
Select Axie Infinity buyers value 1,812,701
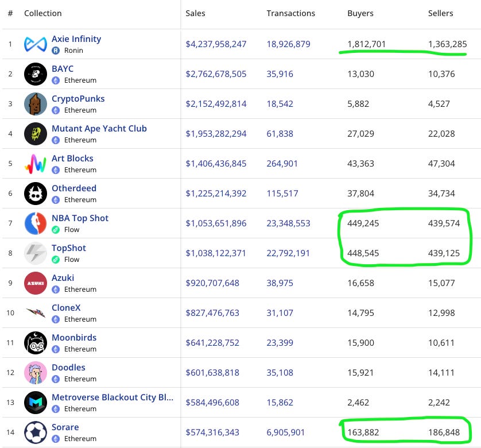366,44
